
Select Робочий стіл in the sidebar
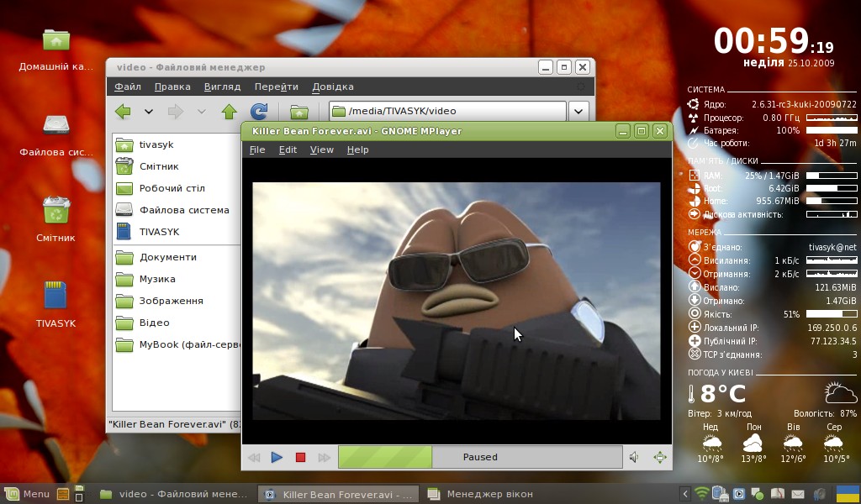[x=177, y=188]
